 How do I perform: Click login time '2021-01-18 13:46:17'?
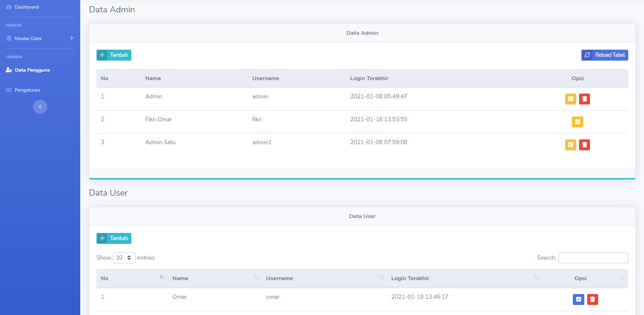420,297
